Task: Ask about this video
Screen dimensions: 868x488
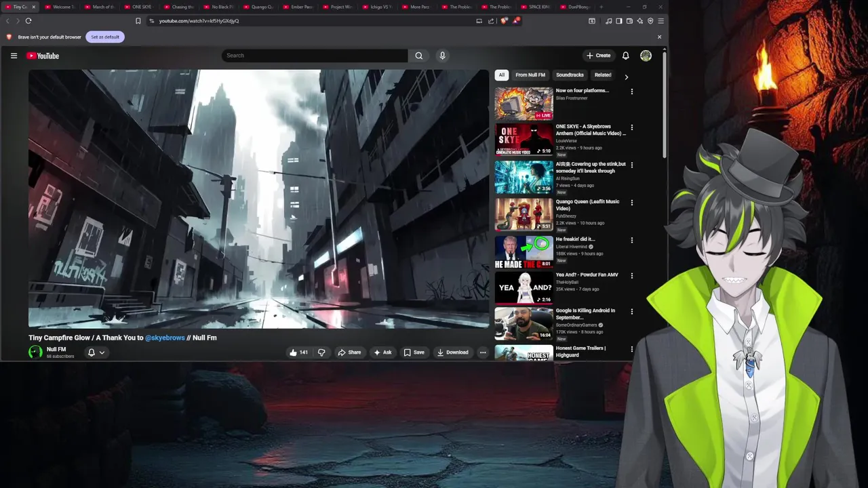Action: [382, 352]
